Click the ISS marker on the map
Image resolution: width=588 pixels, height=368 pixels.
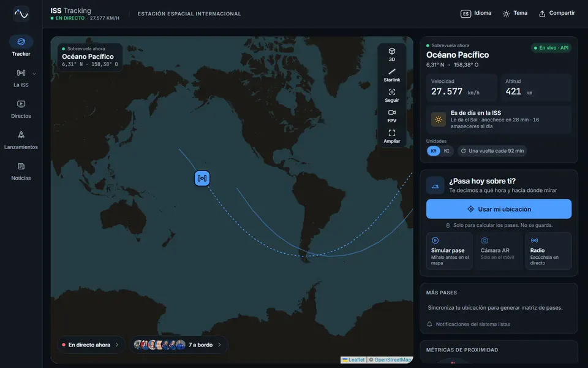(202, 178)
